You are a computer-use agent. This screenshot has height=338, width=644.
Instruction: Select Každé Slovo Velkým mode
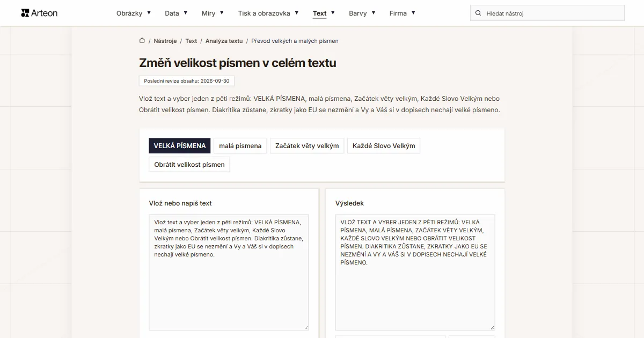click(x=384, y=145)
